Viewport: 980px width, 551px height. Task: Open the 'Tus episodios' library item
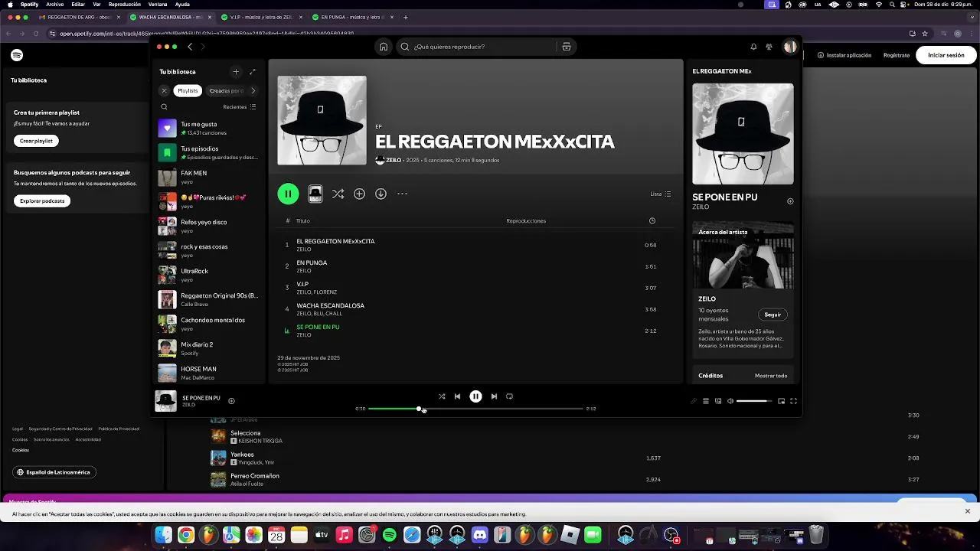(209, 153)
